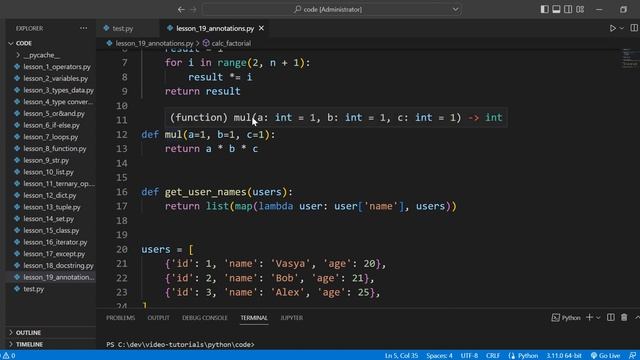Open lesson_12_dict.py file
Image resolution: width=640 pixels, height=360 pixels.
point(49,196)
